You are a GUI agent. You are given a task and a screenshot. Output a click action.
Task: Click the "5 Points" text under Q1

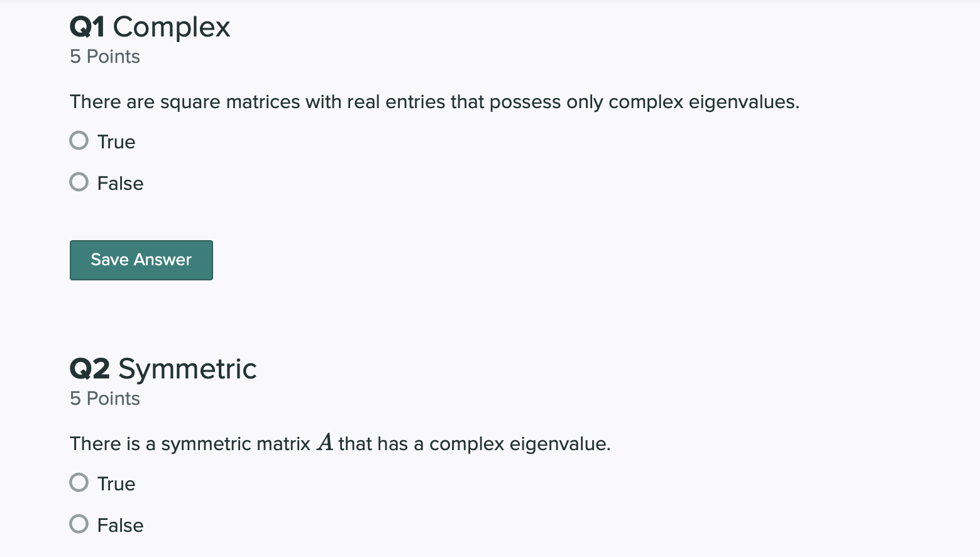point(105,57)
